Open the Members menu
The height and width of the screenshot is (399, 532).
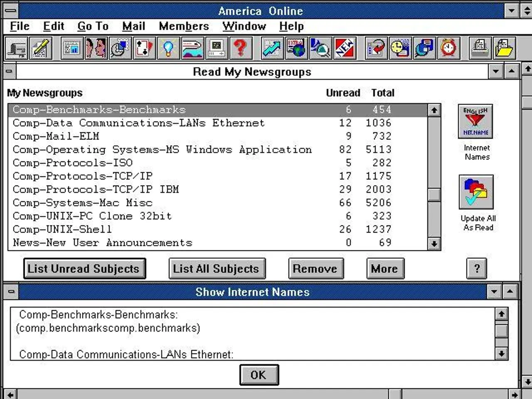point(184,26)
